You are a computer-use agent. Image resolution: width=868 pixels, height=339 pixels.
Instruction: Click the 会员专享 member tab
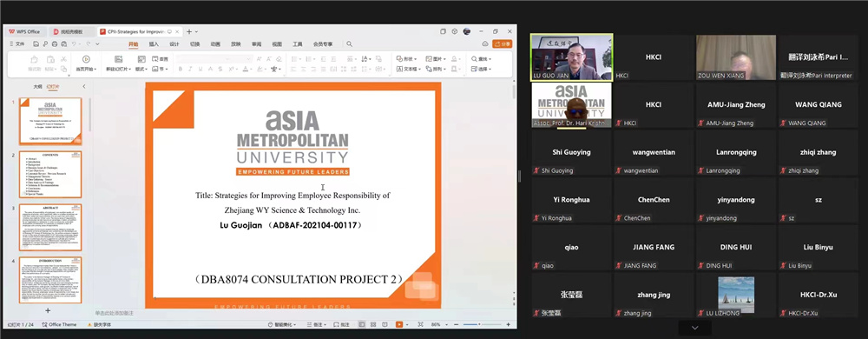click(323, 43)
